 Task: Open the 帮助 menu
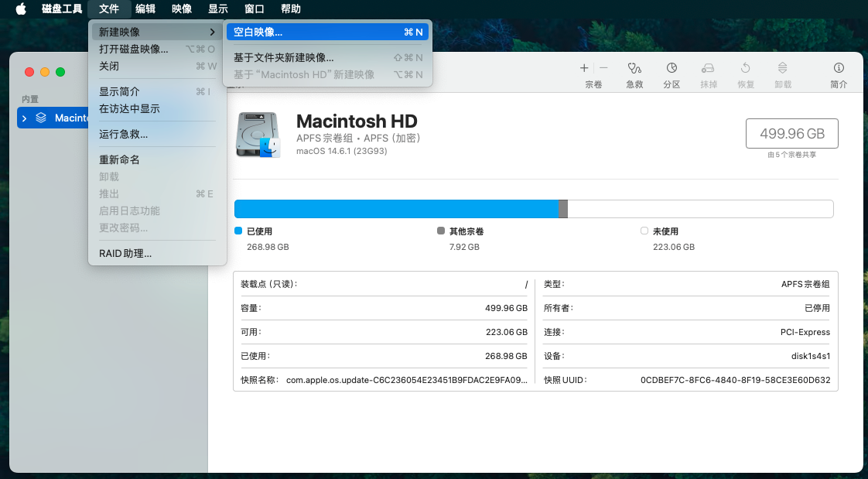[x=291, y=9]
